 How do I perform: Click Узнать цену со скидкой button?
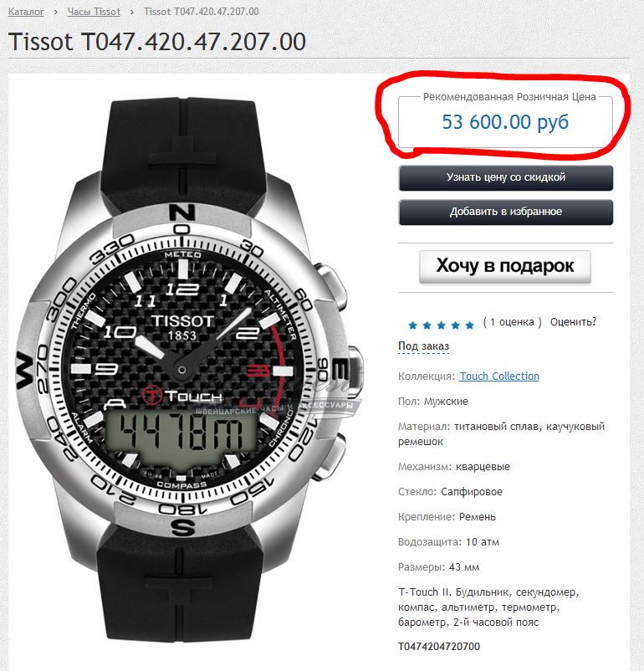point(505,177)
